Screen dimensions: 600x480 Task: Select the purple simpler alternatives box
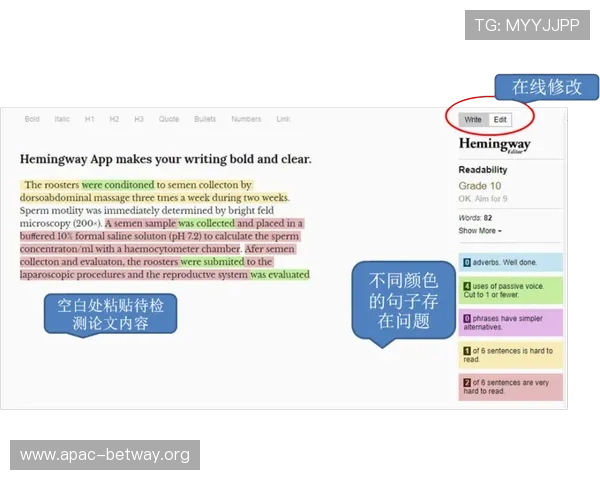(510, 322)
